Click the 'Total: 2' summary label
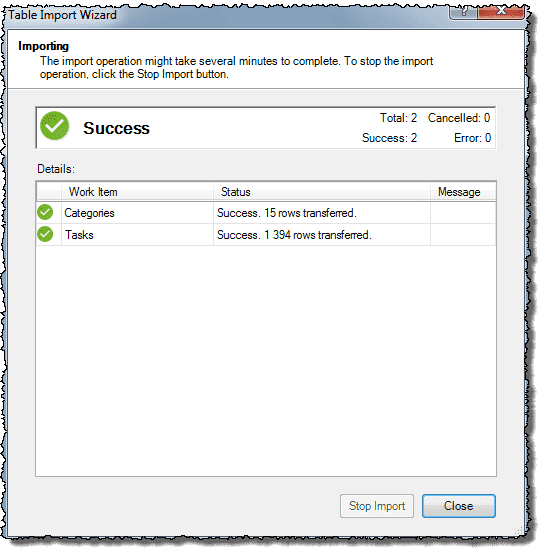 coord(399,118)
